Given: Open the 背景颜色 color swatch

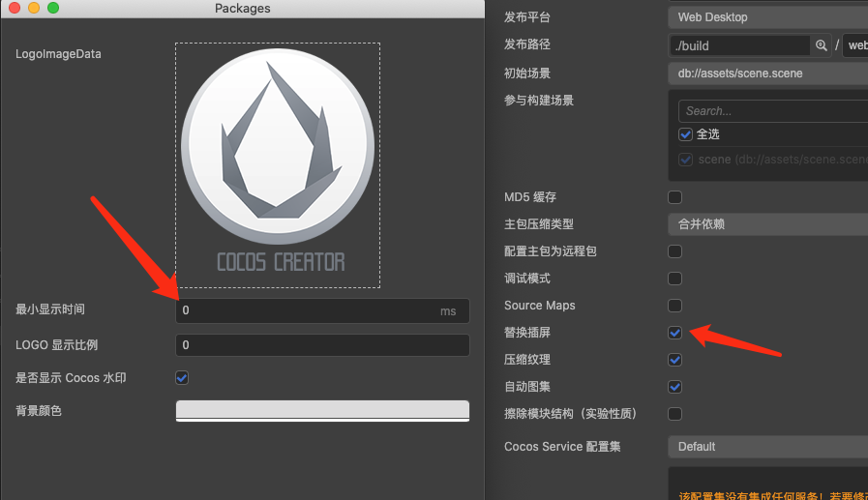Looking at the screenshot, I should [x=323, y=410].
